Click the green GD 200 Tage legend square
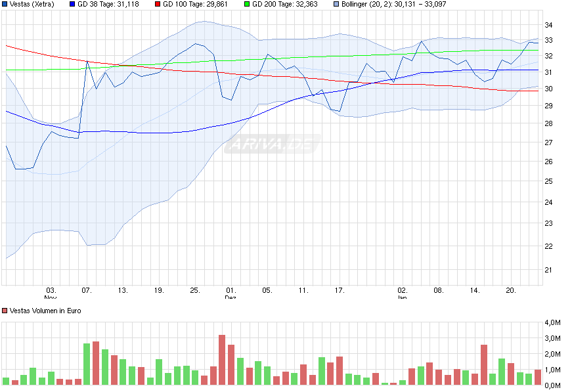This screenshot has width=572, height=392. [x=246, y=5]
